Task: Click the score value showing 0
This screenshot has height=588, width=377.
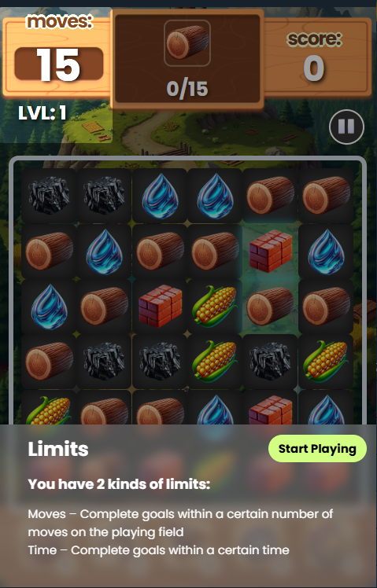Action: pyautogui.click(x=314, y=68)
